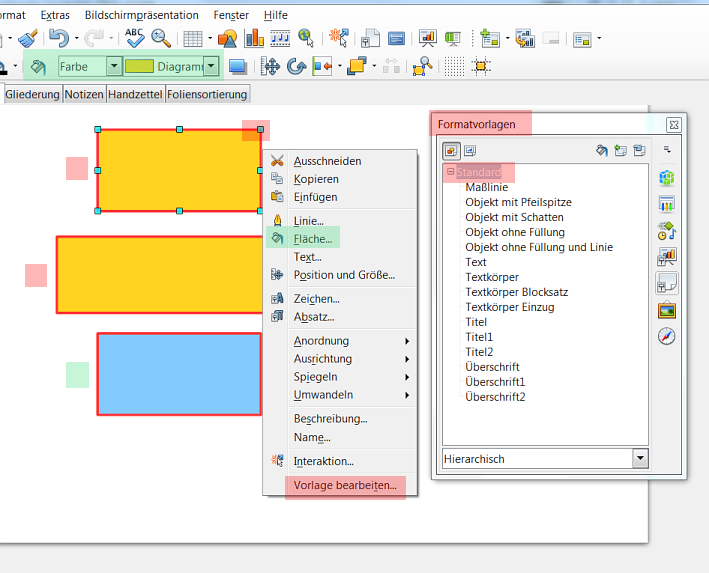Viewport: 709px width, 573px height.
Task: Select the Rotate circular arrow icon
Action: pos(297,66)
